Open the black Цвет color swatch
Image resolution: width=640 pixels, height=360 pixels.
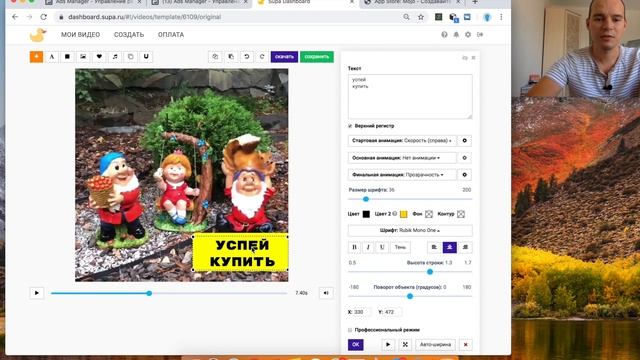click(x=366, y=214)
